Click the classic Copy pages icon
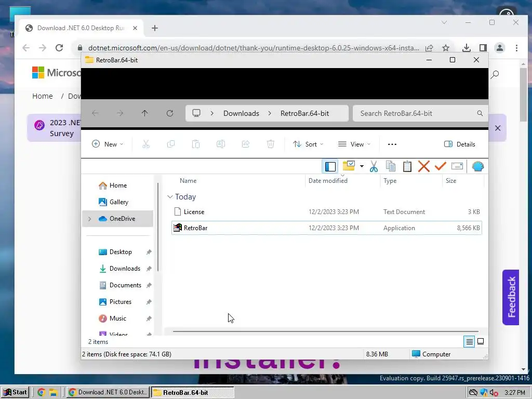532x399 pixels. point(391,166)
